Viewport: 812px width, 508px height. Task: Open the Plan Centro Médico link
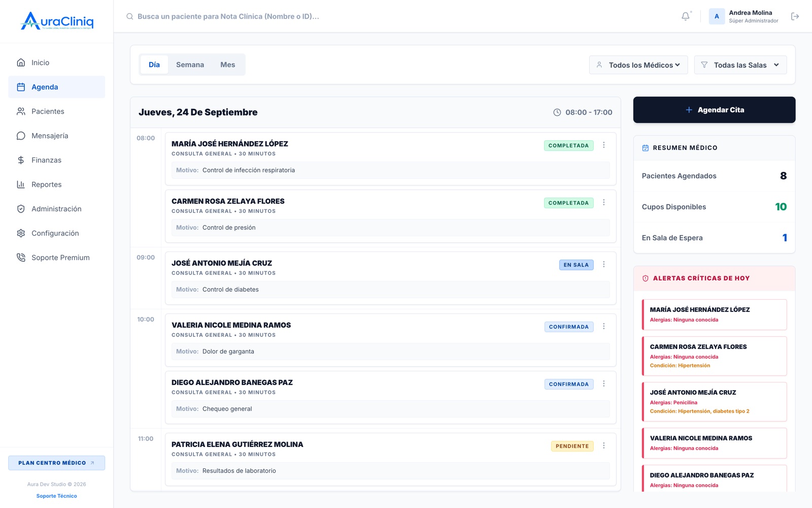pos(57,463)
